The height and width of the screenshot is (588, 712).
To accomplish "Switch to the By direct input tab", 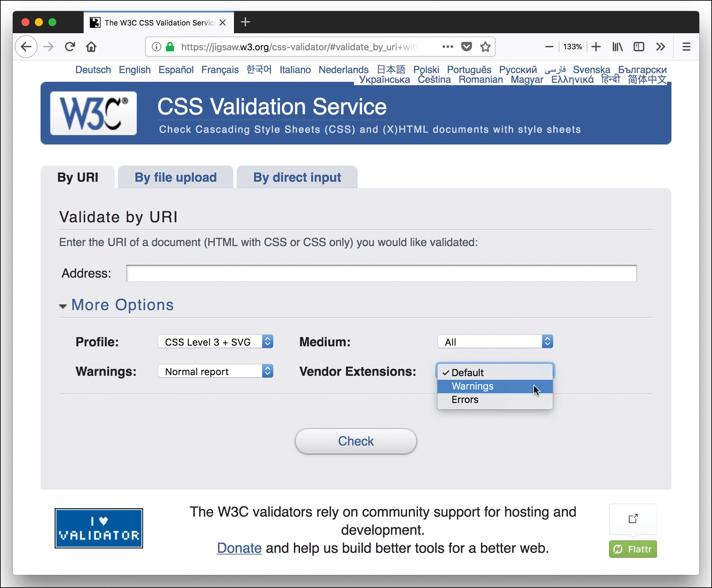I will coord(297,177).
